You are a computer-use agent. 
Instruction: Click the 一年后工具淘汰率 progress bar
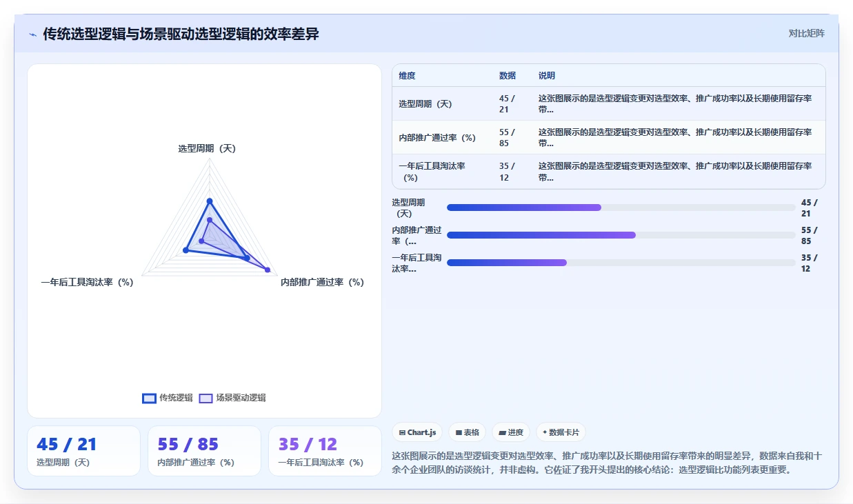[621, 263]
